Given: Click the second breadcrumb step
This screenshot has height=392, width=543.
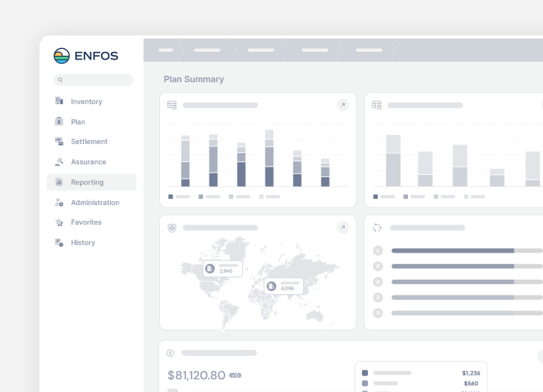Looking at the screenshot, I should tap(207, 51).
